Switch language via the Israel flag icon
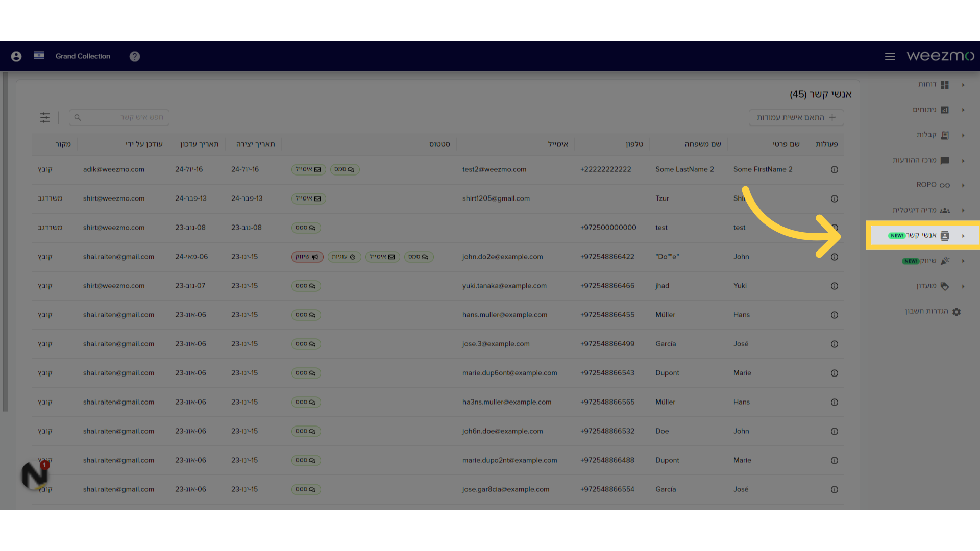 (x=39, y=55)
